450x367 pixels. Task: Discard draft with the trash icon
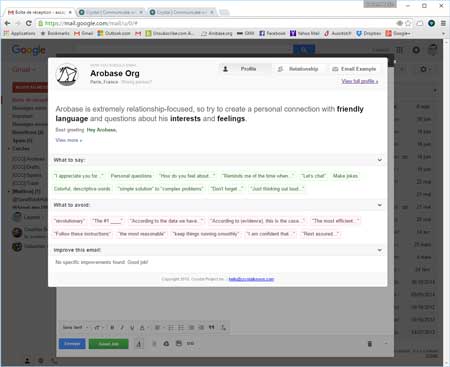click(370, 344)
